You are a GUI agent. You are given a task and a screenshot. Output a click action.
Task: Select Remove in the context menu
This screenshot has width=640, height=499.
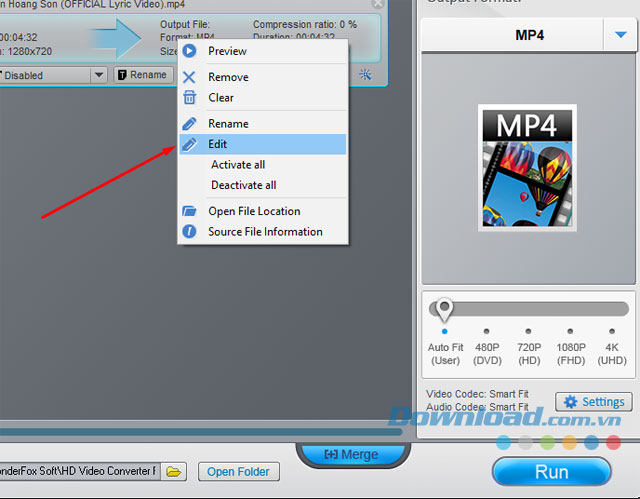point(263,77)
